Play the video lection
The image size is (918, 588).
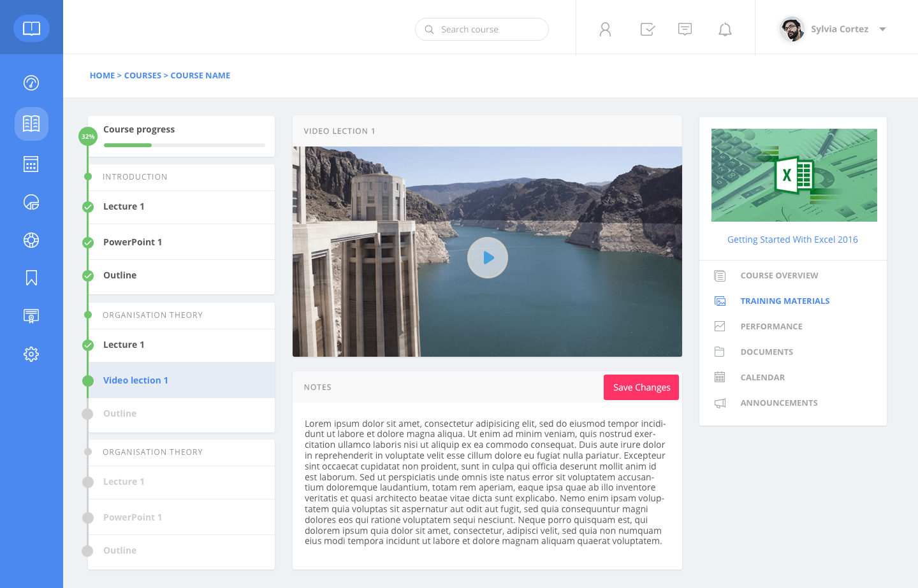488,257
